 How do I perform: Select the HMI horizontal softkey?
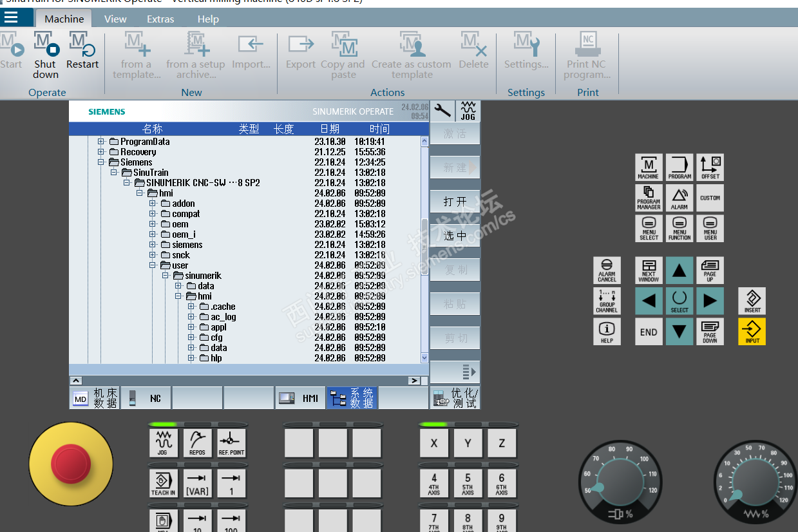(301, 398)
